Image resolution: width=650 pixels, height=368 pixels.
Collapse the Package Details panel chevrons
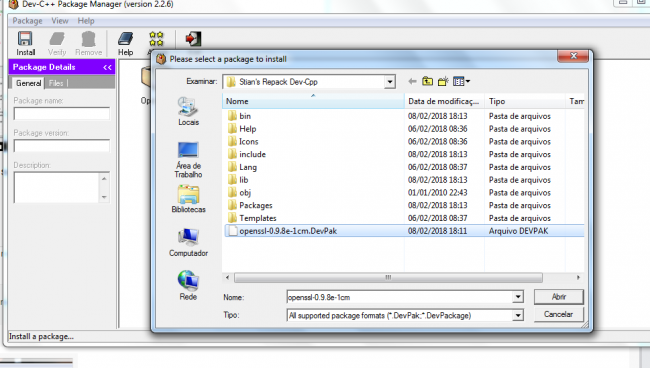click(107, 68)
